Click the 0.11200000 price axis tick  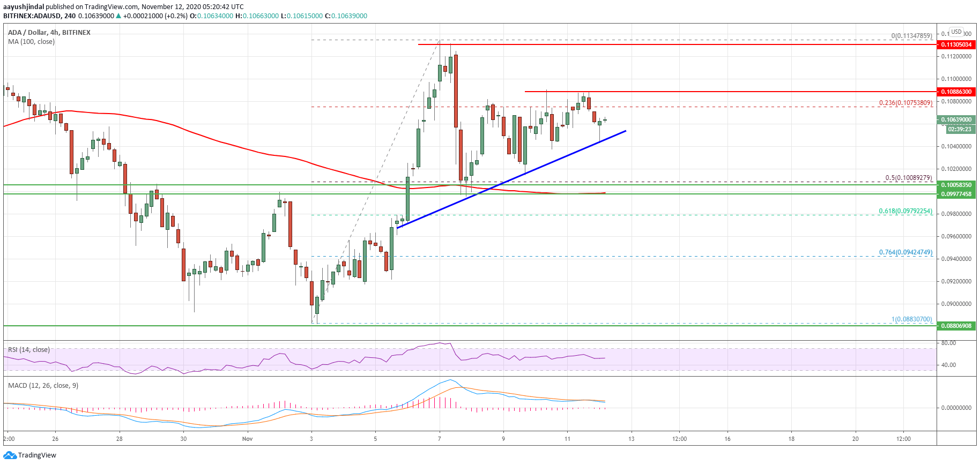[x=956, y=57]
